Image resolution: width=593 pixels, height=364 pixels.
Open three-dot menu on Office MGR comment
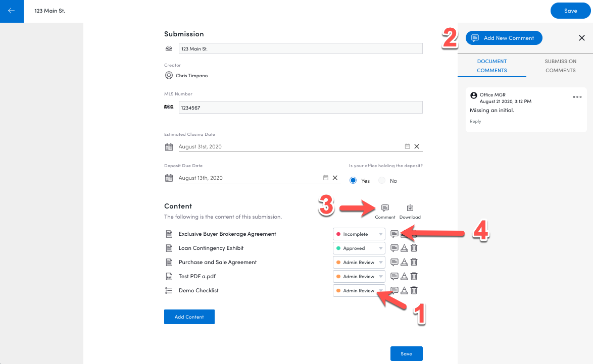click(x=577, y=97)
